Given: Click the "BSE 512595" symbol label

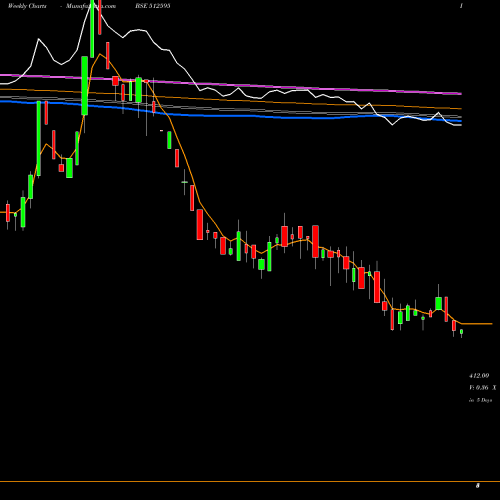Looking at the screenshot, I should [x=153, y=6].
